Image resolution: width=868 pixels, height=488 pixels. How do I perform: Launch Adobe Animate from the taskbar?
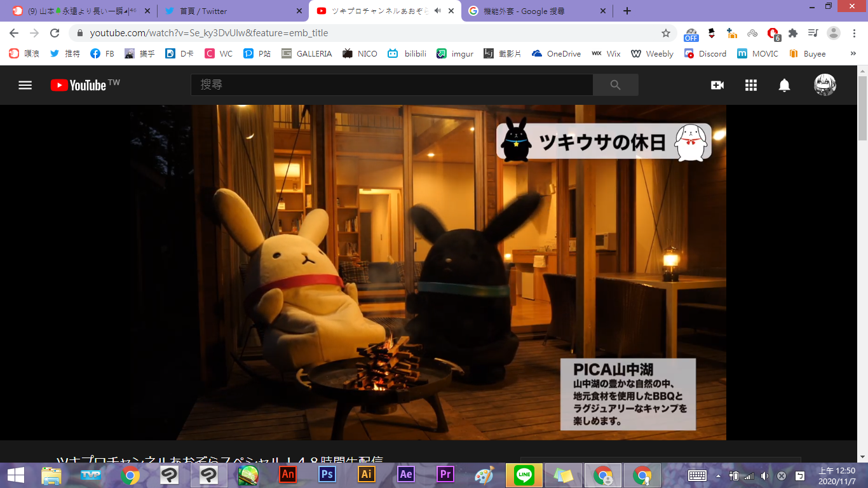pos(288,475)
